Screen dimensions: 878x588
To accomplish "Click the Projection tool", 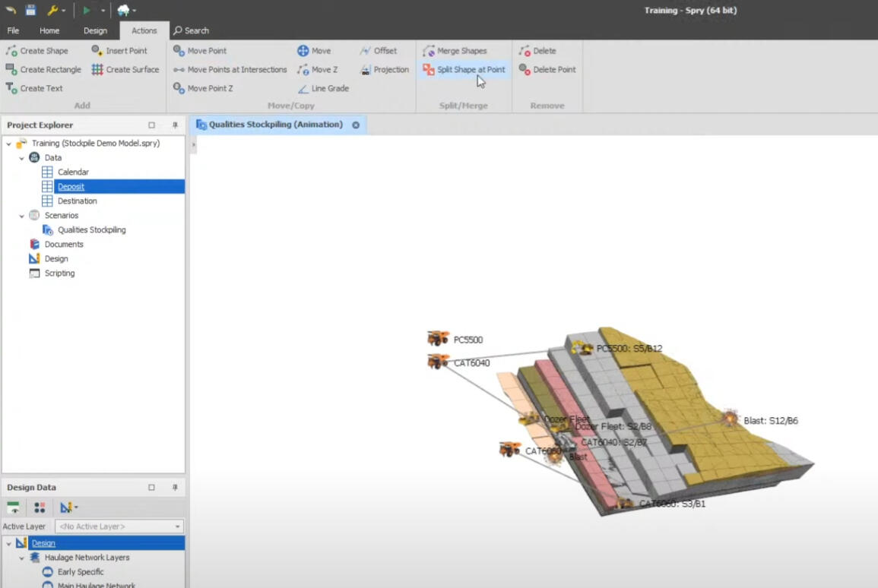I will 385,70.
